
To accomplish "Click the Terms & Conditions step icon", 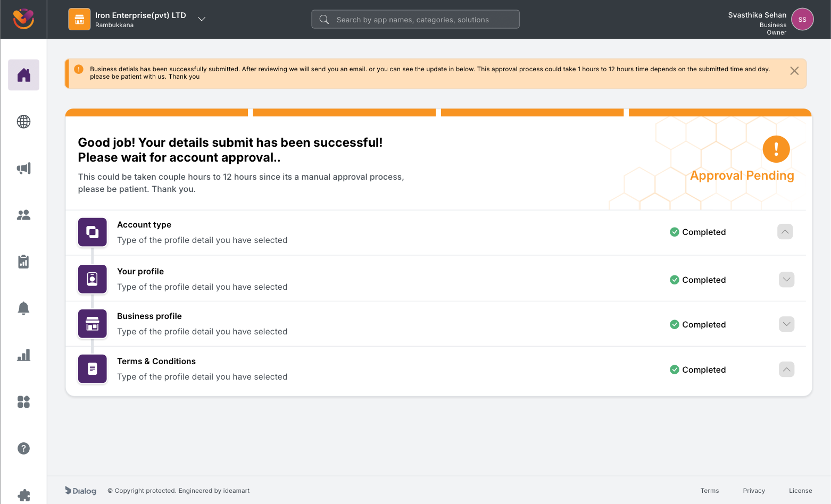I will (x=93, y=369).
